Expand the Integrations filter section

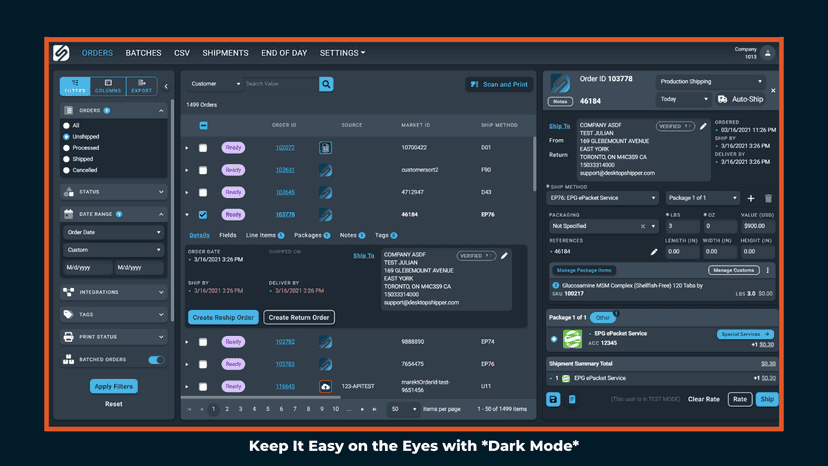[114, 292]
